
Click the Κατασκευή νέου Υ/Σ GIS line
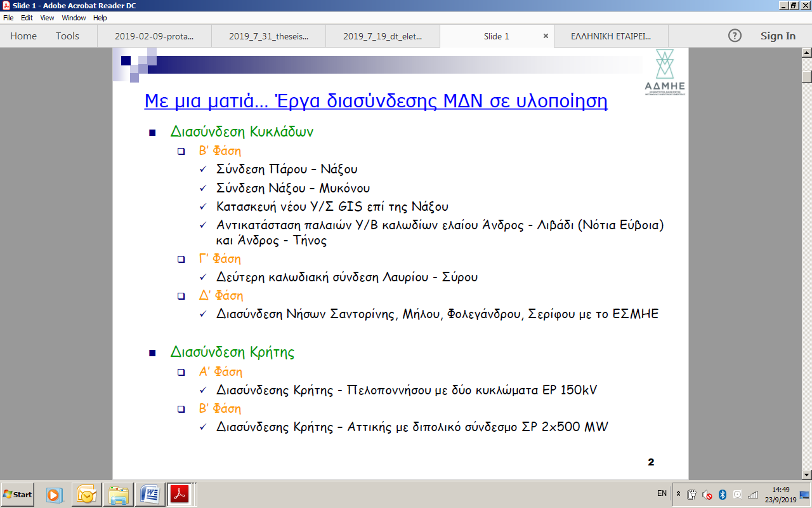332,207
